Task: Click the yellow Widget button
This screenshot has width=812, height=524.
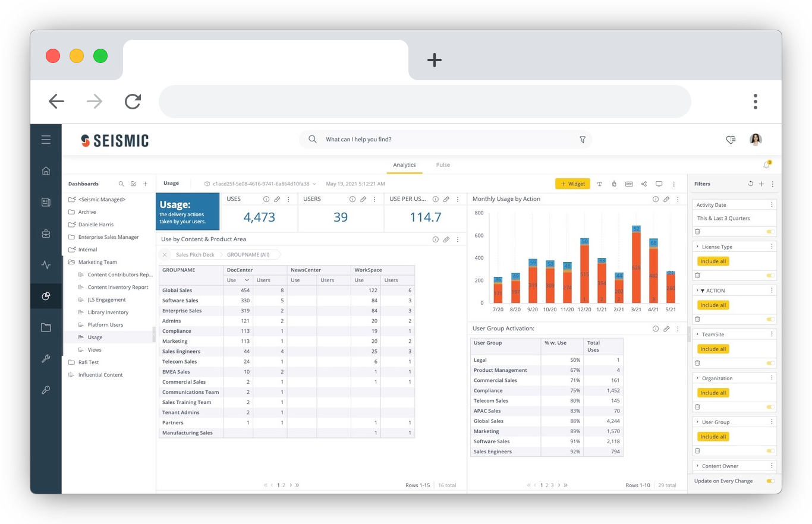Action: click(572, 184)
